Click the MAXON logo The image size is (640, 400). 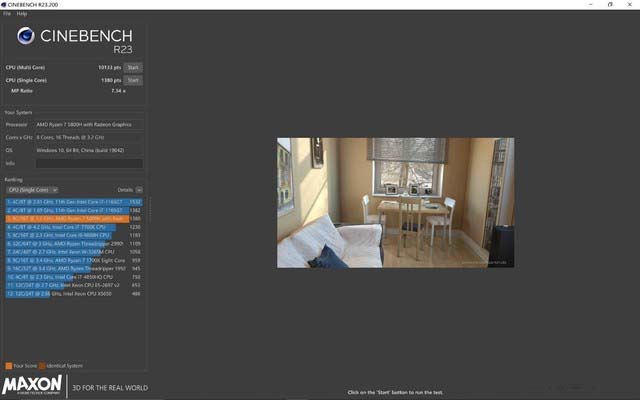click(x=32, y=385)
